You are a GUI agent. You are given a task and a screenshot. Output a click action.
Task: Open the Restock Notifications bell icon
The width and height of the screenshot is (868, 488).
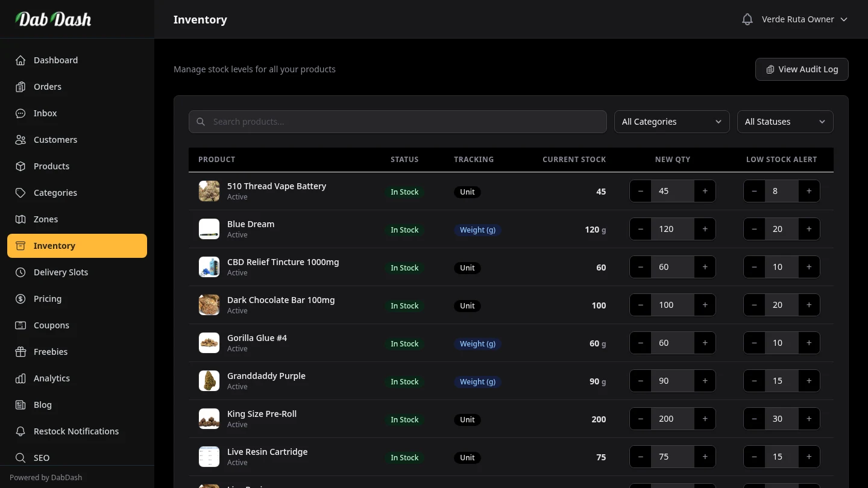coord(20,431)
